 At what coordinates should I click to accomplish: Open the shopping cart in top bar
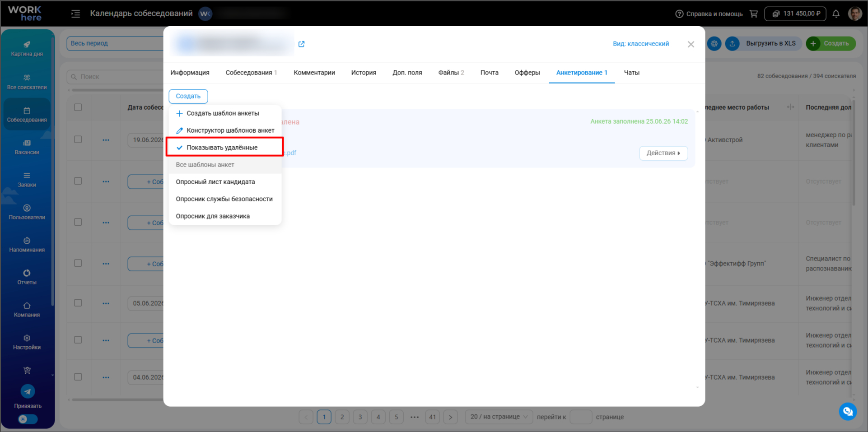[754, 14]
